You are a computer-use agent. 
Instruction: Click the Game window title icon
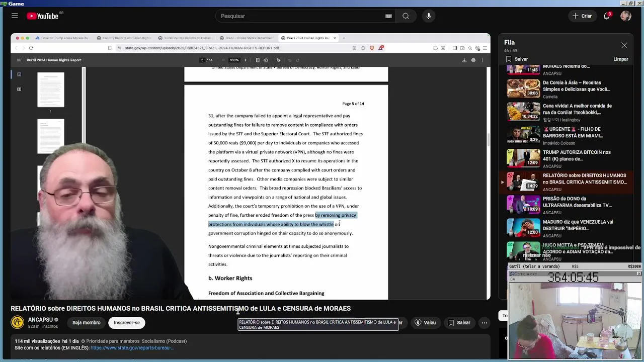click(4, 4)
